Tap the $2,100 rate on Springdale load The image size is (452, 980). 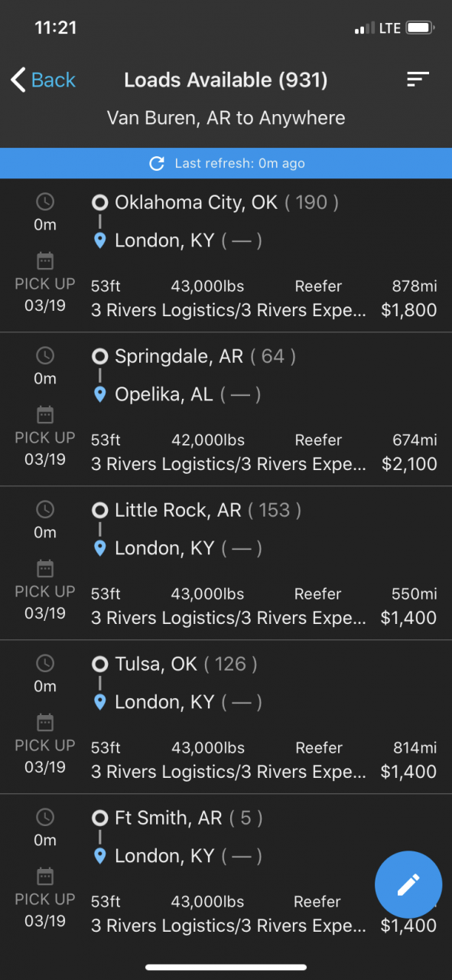409,464
